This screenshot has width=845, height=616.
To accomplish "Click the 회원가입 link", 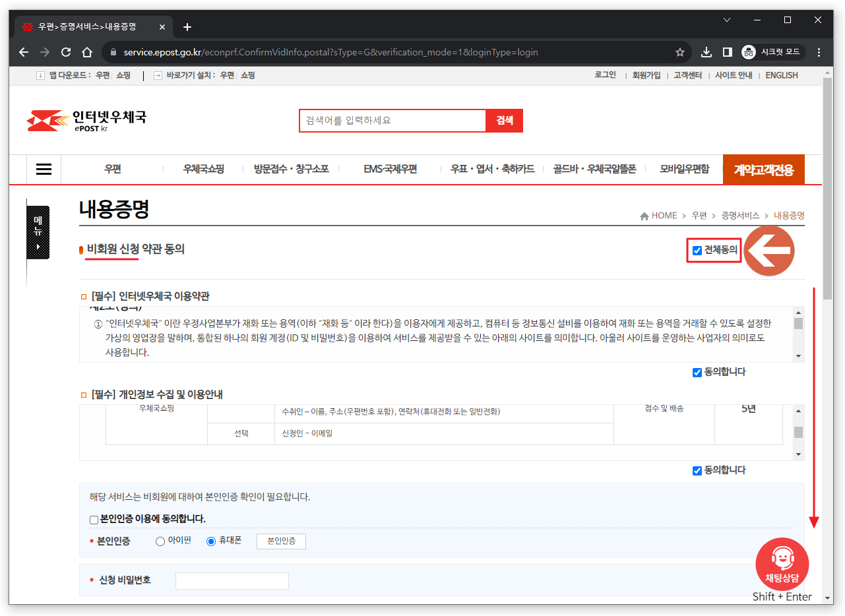I will coord(646,75).
